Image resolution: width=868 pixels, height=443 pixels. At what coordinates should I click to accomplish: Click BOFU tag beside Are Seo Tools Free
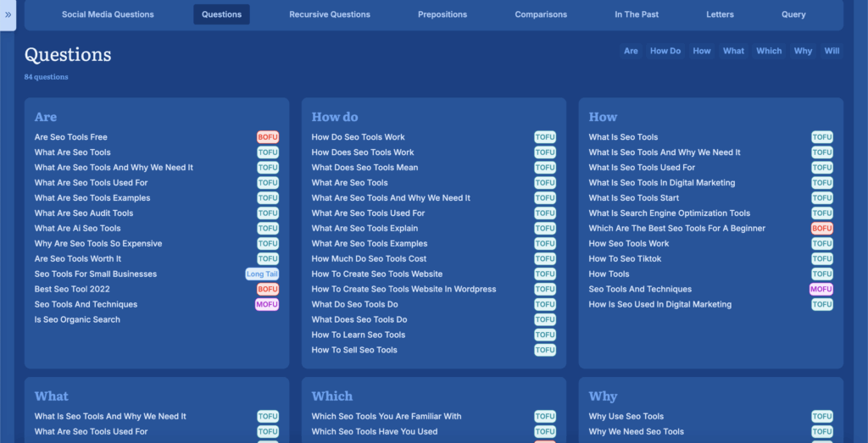(x=268, y=137)
